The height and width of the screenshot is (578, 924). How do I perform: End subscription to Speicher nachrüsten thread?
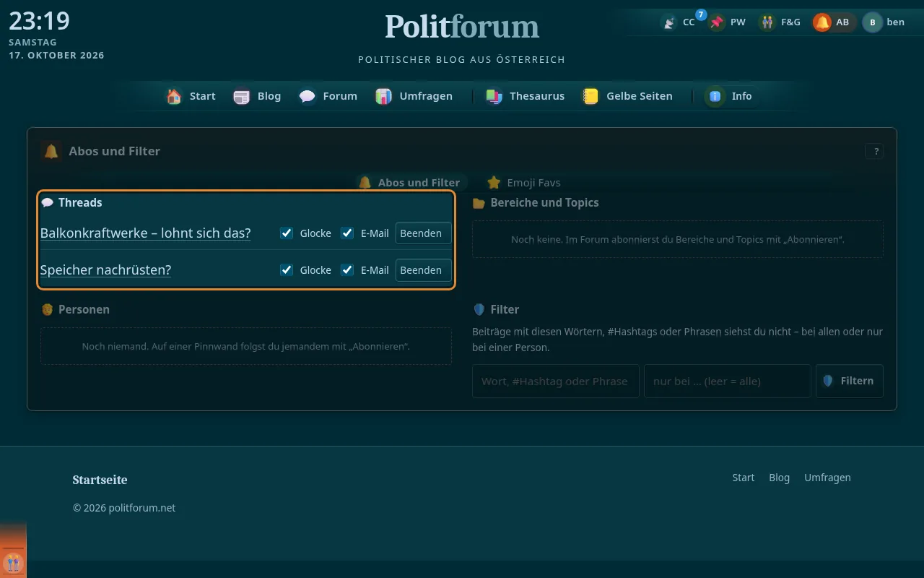(423, 269)
